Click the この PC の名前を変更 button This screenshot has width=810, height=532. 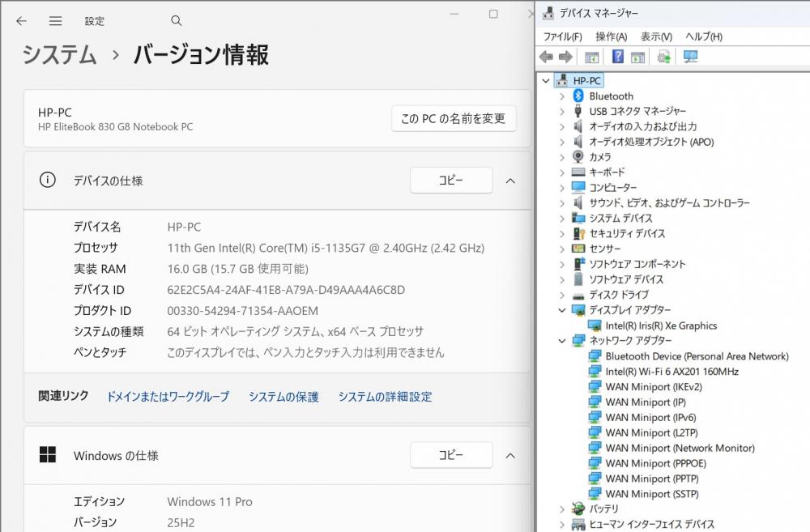(453, 119)
